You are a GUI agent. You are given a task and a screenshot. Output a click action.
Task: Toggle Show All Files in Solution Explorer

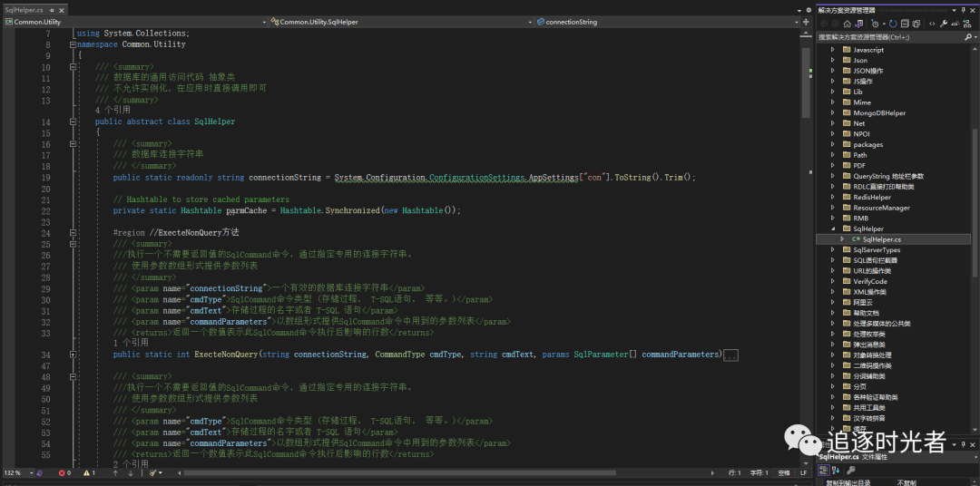pos(916,24)
